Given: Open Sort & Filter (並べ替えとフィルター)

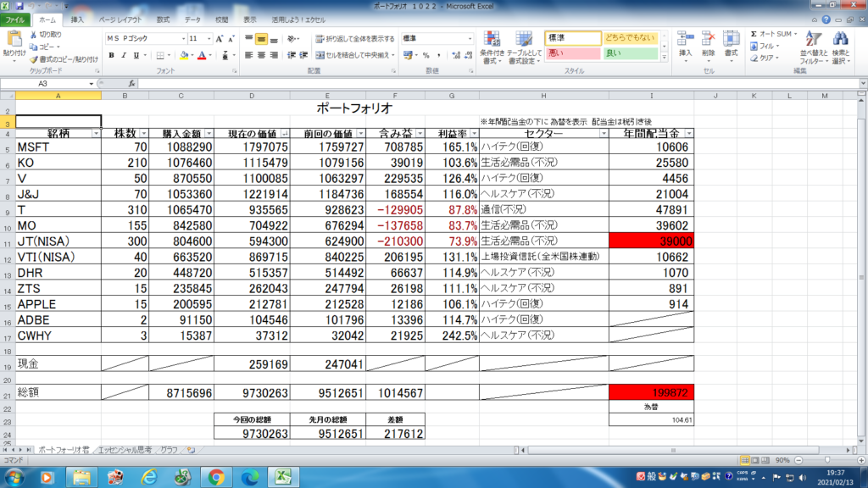Looking at the screenshot, I should (813, 47).
